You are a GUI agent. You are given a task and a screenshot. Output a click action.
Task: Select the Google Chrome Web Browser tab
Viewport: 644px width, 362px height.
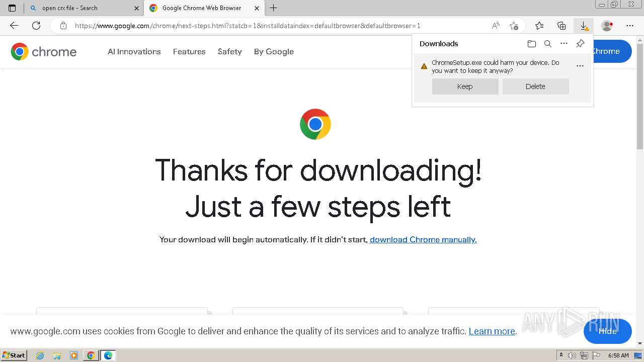tap(204, 8)
